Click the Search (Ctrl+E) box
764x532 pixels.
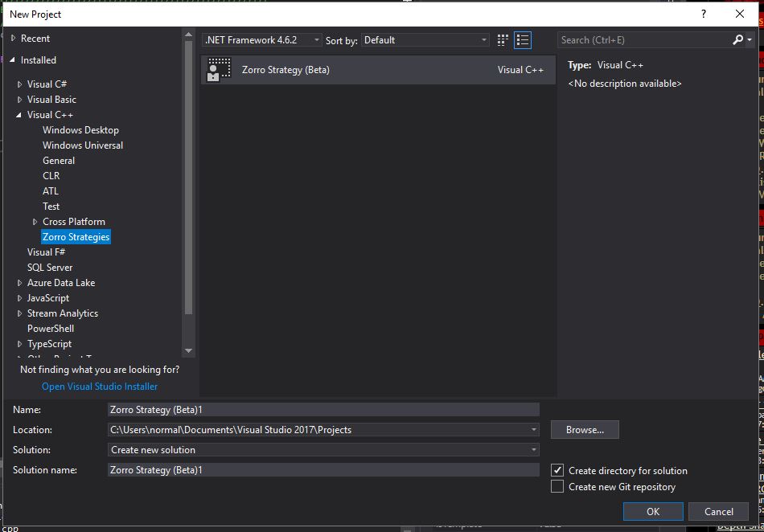tap(644, 40)
